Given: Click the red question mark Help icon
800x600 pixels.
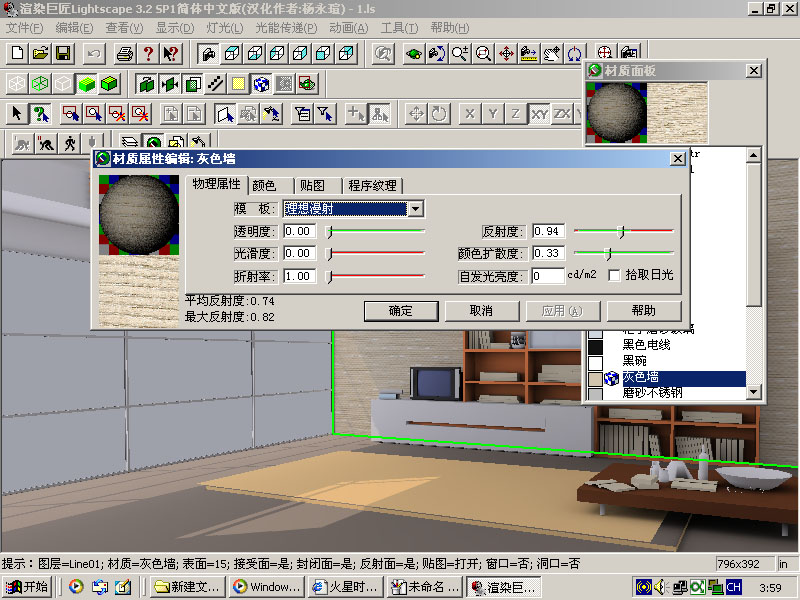Looking at the screenshot, I should tap(148, 53).
